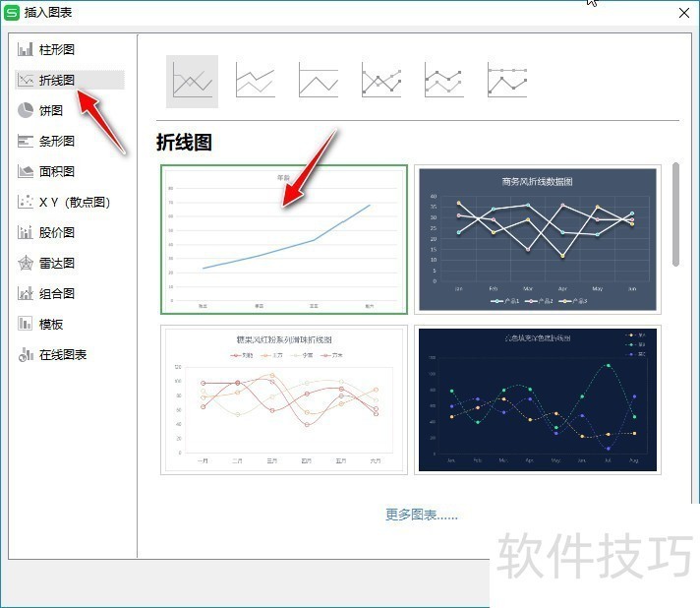Image resolution: width=700 pixels, height=608 pixels.
Task: Select the XY 散点图 scatter icon
Action: [x=25, y=202]
